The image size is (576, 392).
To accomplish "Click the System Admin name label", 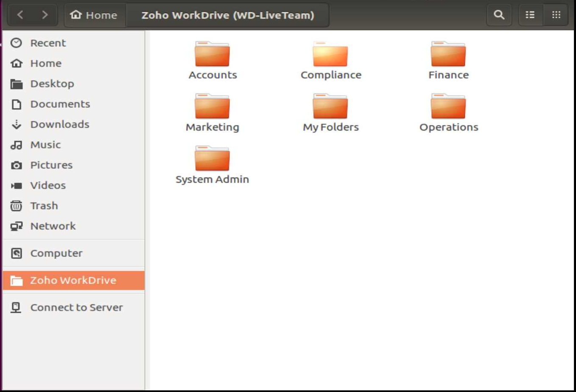I will pyautogui.click(x=213, y=179).
